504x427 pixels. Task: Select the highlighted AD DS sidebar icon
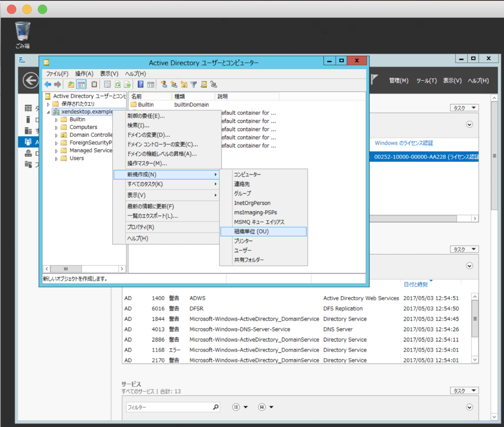(x=28, y=142)
